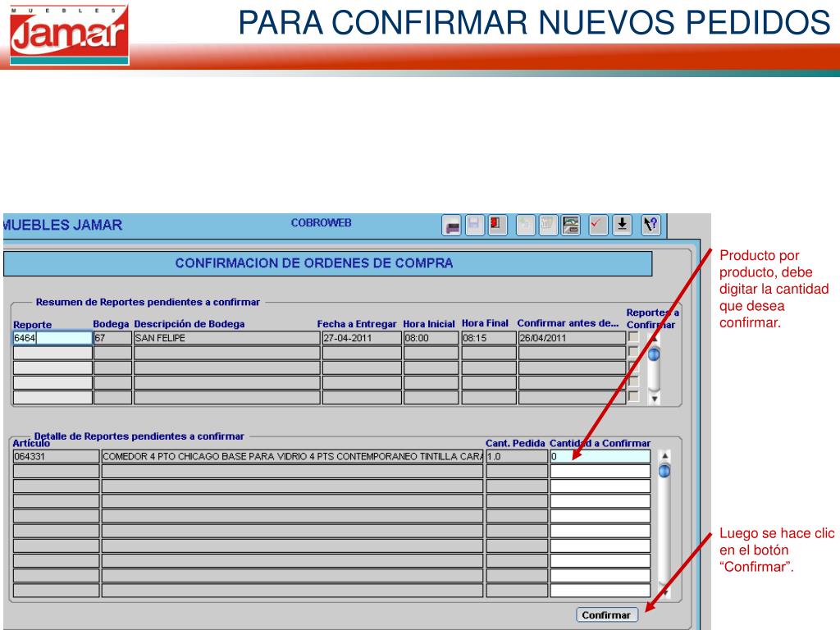Click the Bodega field showing 67
Screen dimensions: 840x630
pyautogui.click(x=112, y=338)
